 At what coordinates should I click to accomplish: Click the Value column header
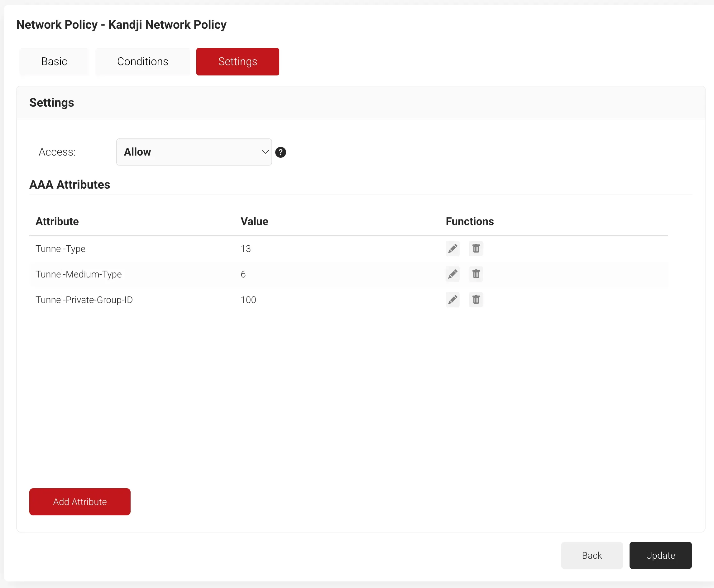click(x=254, y=222)
